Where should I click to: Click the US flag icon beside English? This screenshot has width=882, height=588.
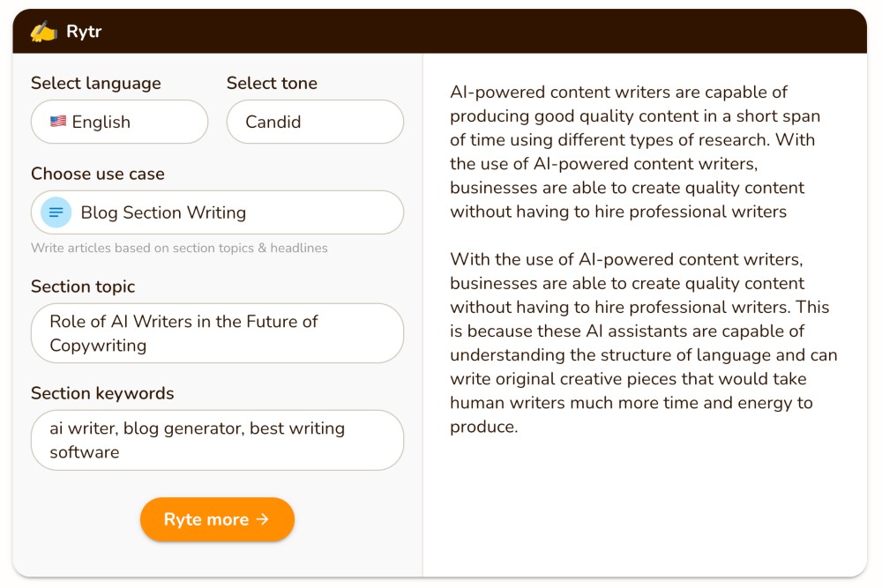[x=58, y=122]
